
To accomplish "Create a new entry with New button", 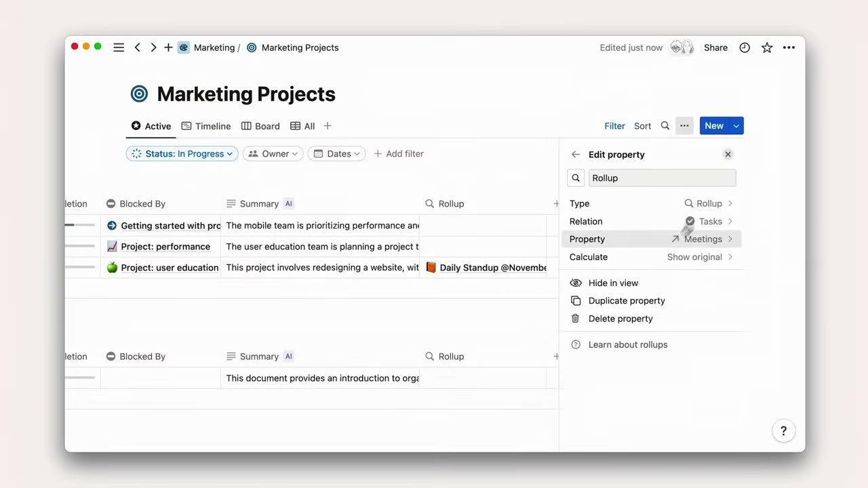I will (714, 126).
